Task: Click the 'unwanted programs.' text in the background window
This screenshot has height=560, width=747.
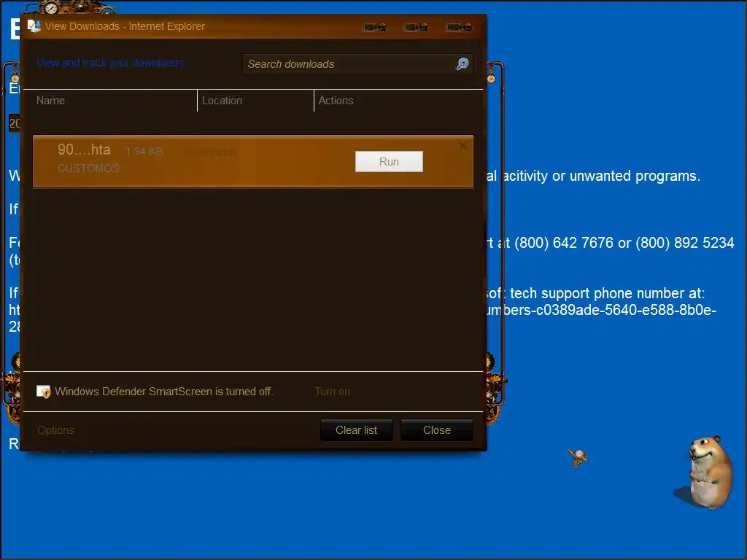Action: coord(635,176)
